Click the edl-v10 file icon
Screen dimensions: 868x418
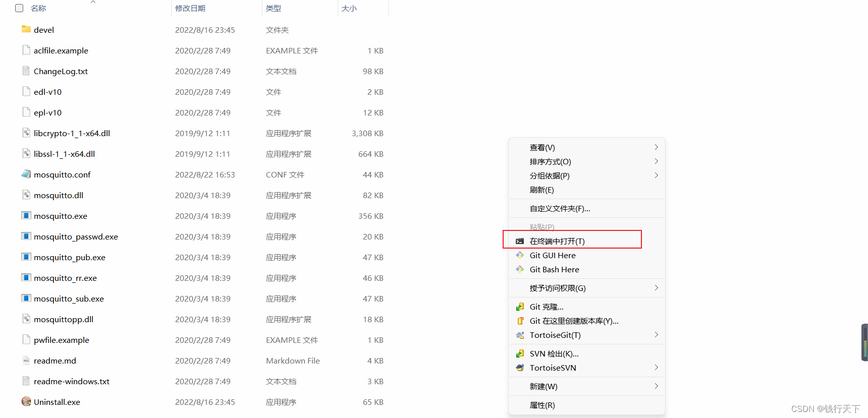click(x=26, y=91)
